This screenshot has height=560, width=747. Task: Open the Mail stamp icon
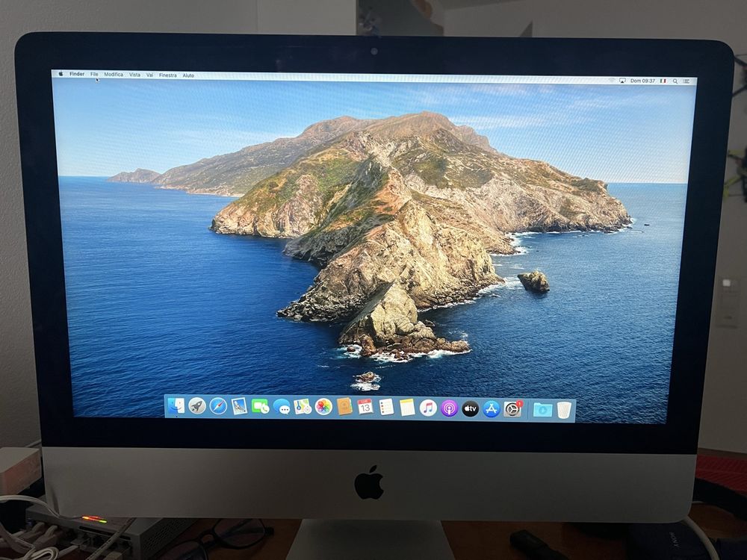tap(239, 406)
